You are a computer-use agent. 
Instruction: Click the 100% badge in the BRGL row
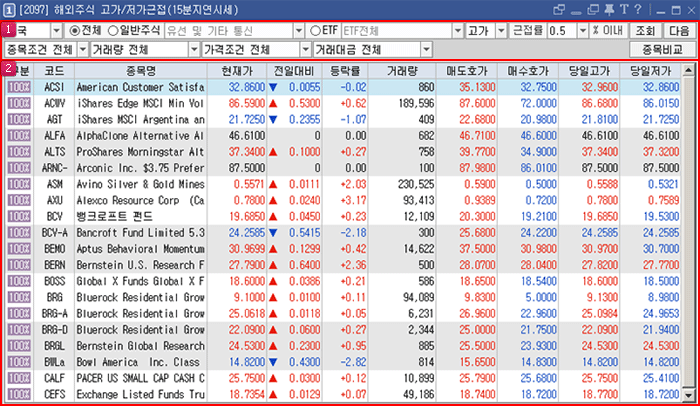(19, 346)
